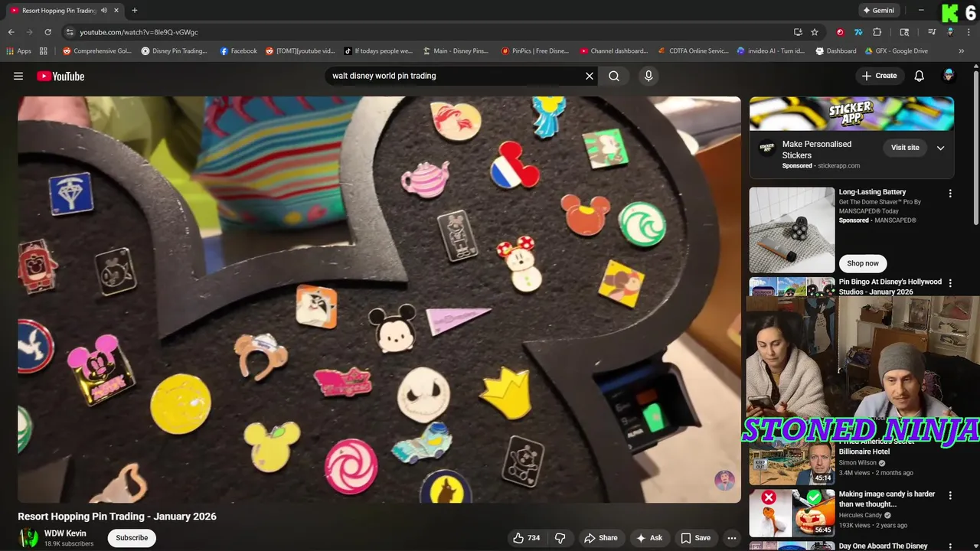Go to the YouTube home logo
The image size is (980, 551).
(60, 76)
